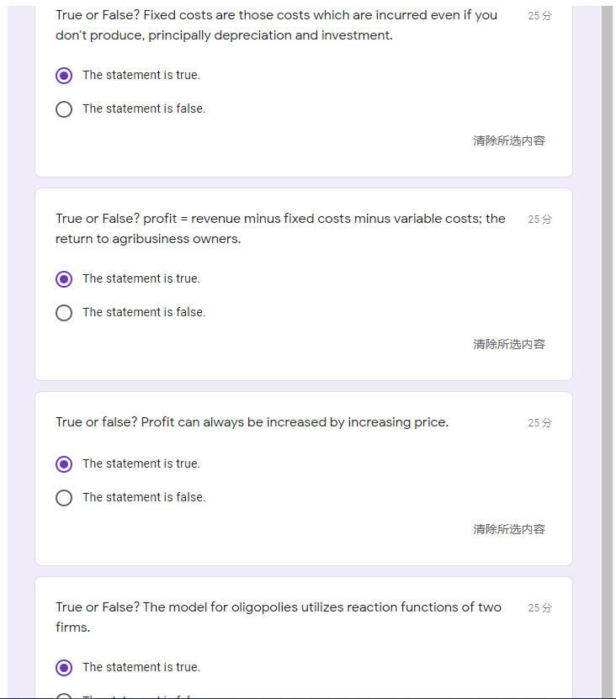This screenshot has width=616, height=699.
Task: Click the increasing price question text
Action: point(252,422)
